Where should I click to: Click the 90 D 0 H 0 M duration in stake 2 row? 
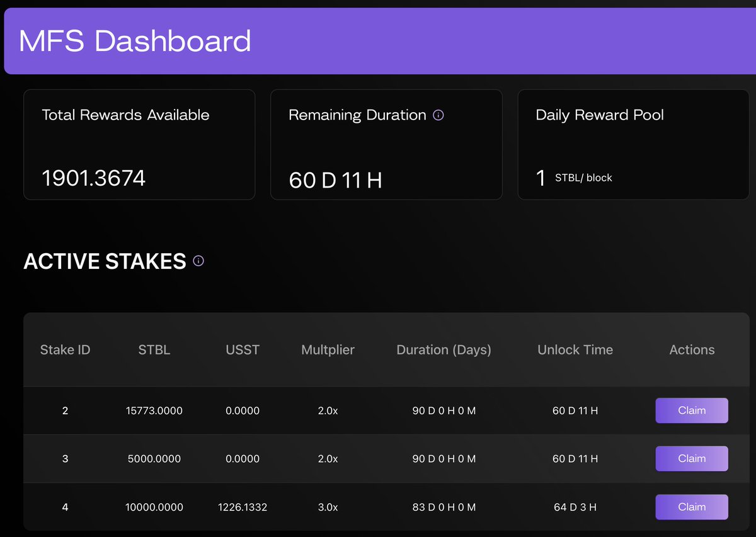(x=444, y=410)
